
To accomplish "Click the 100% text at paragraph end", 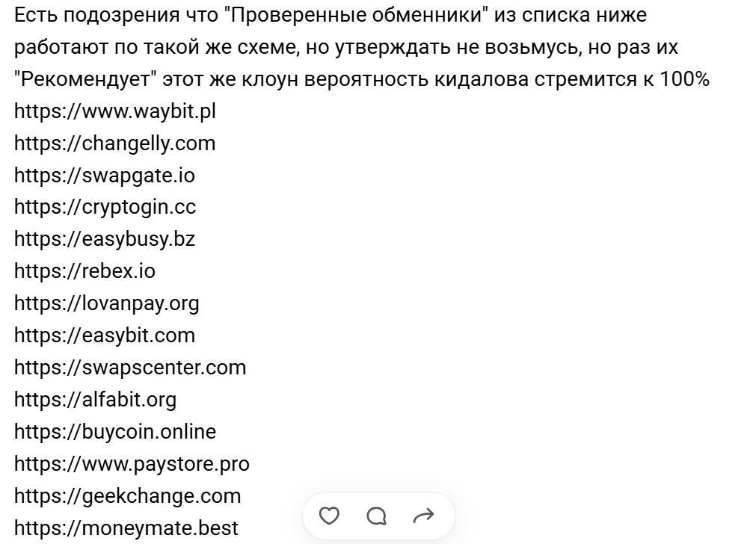I will (685, 79).
